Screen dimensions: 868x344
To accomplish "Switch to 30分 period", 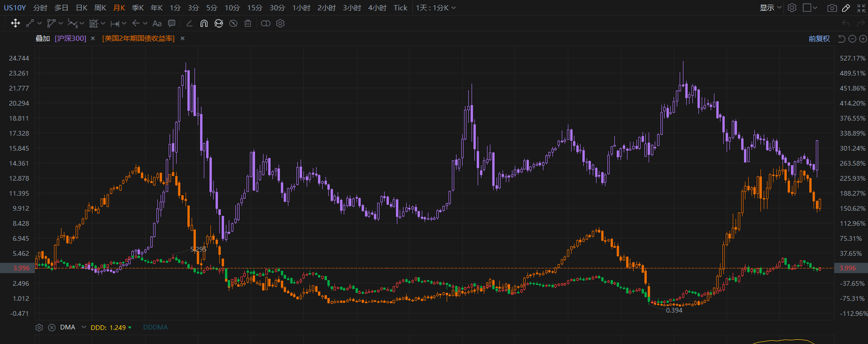I will (x=277, y=8).
